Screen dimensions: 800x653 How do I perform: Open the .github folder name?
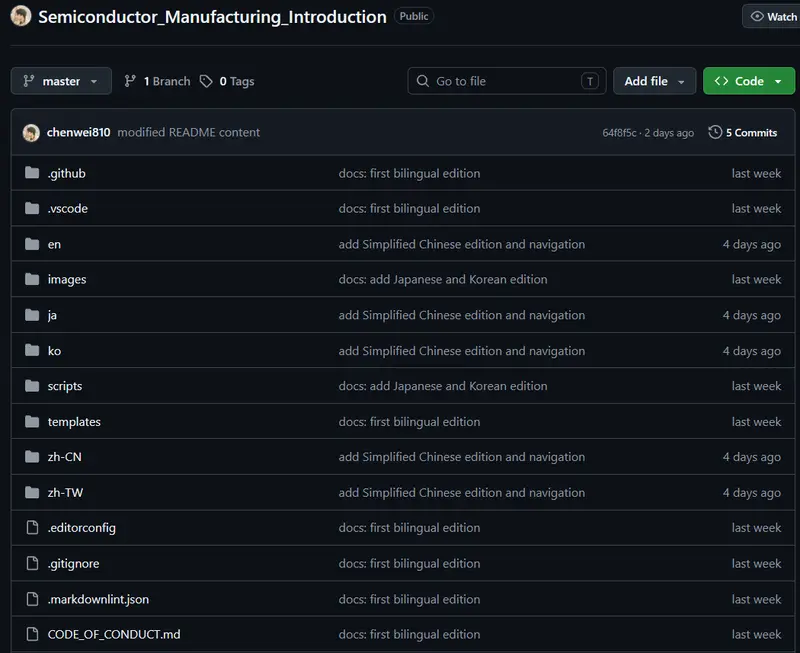tap(67, 173)
